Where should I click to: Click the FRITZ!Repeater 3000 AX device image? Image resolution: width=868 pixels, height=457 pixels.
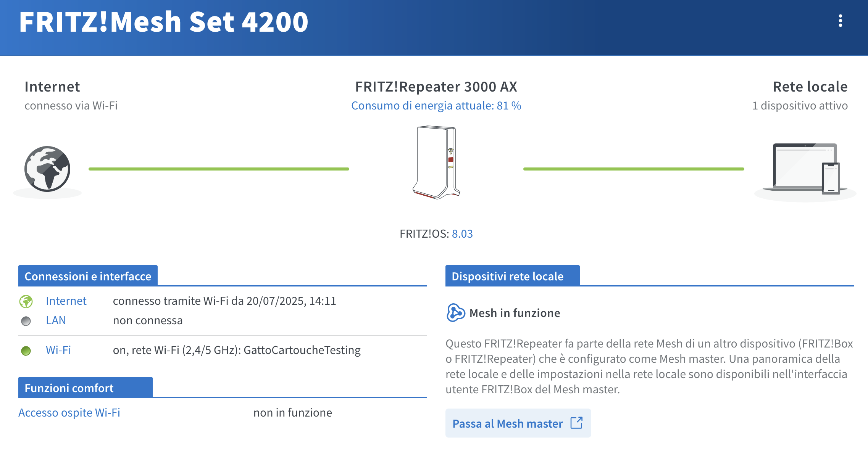point(436,163)
